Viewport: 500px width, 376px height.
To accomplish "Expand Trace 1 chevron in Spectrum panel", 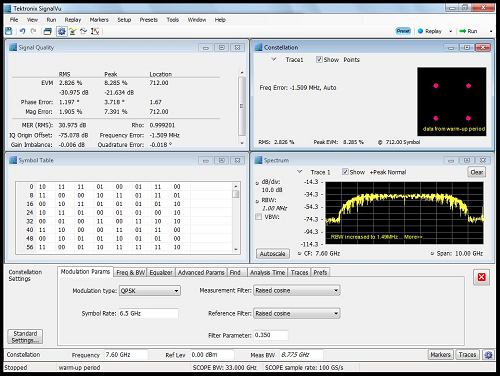I will (299, 172).
